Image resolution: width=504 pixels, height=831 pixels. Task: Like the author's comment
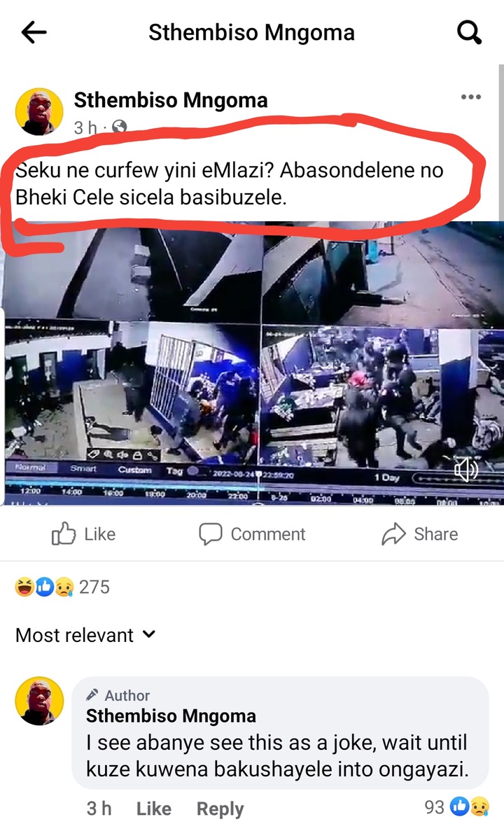tap(154, 809)
